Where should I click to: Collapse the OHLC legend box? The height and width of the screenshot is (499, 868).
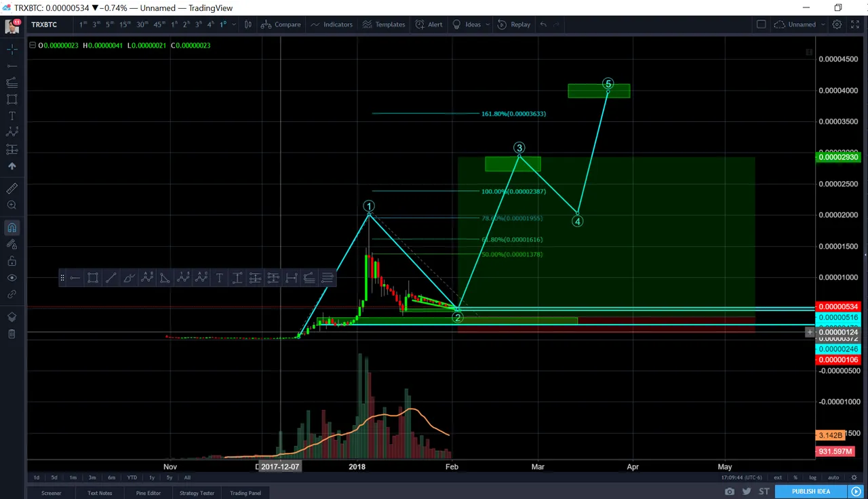(x=32, y=45)
